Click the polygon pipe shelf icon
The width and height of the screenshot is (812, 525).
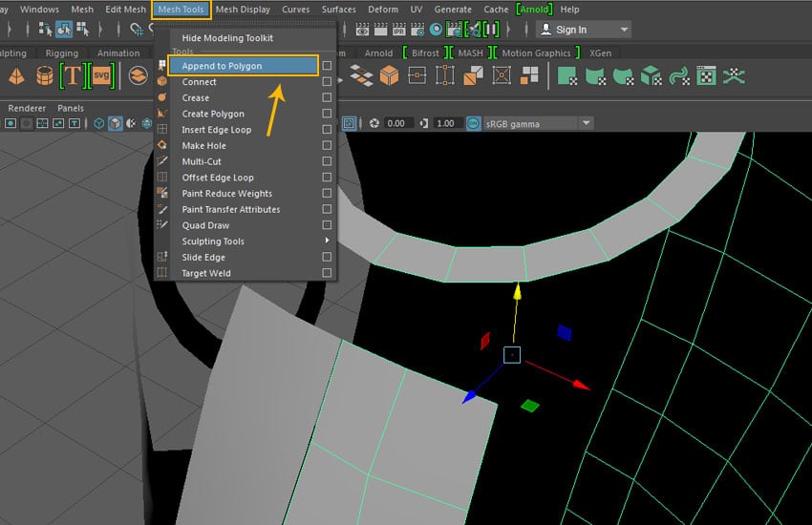pos(45,76)
